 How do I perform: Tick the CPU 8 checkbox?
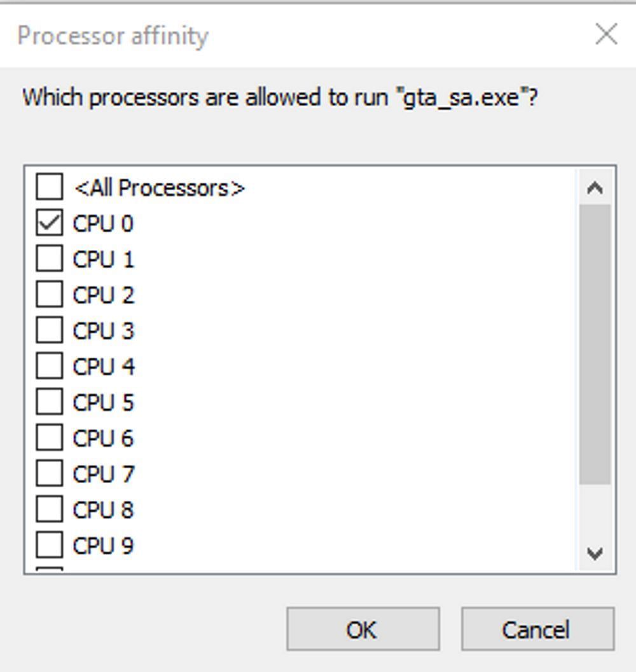[50, 509]
